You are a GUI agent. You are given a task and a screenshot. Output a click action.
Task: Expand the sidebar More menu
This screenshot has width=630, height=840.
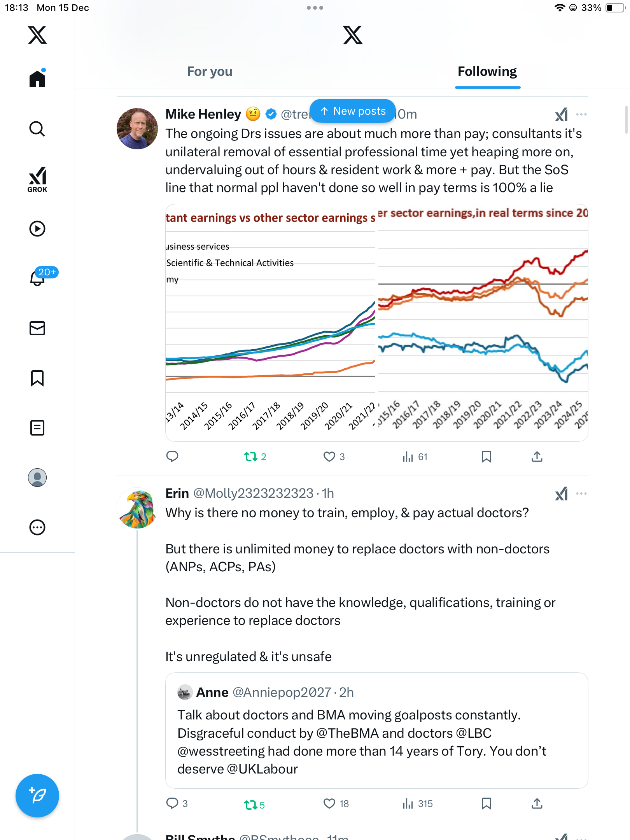click(x=37, y=527)
